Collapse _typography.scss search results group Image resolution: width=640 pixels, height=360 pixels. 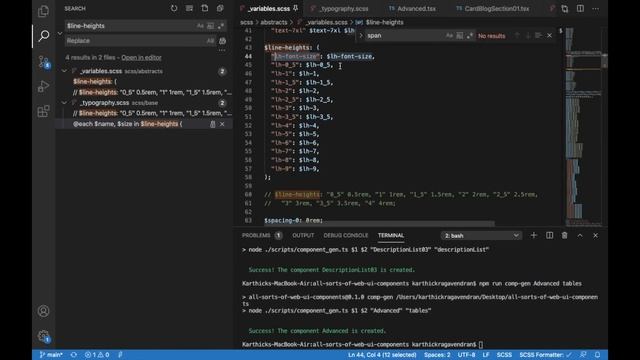coord(64,103)
